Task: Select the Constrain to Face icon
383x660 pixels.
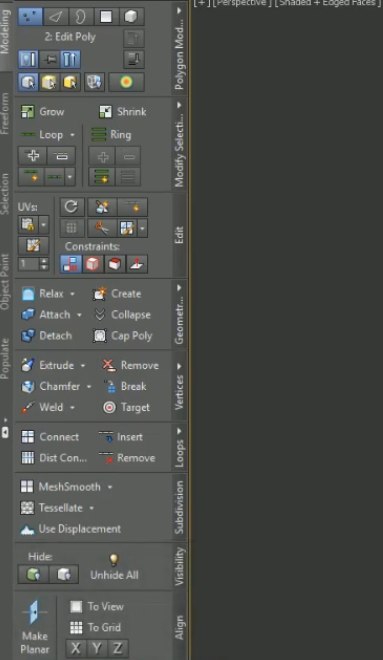Action: coord(114,264)
